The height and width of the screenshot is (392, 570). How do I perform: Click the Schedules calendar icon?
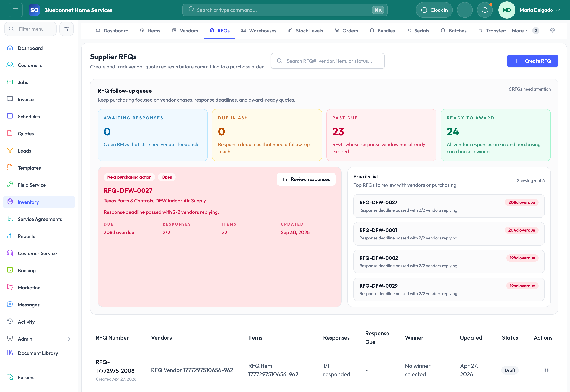(10, 116)
